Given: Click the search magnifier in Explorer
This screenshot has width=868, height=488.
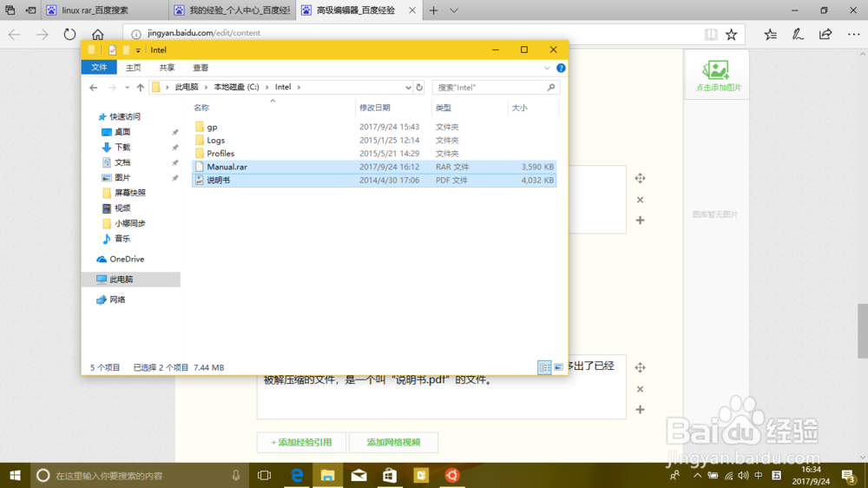Looking at the screenshot, I should click(x=551, y=88).
